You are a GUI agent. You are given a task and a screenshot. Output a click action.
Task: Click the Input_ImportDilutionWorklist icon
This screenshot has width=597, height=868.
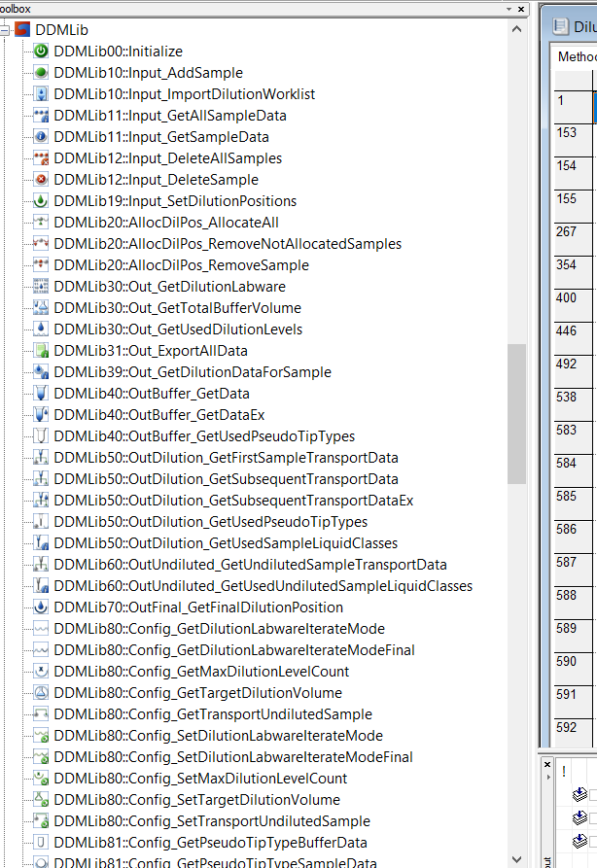41,94
